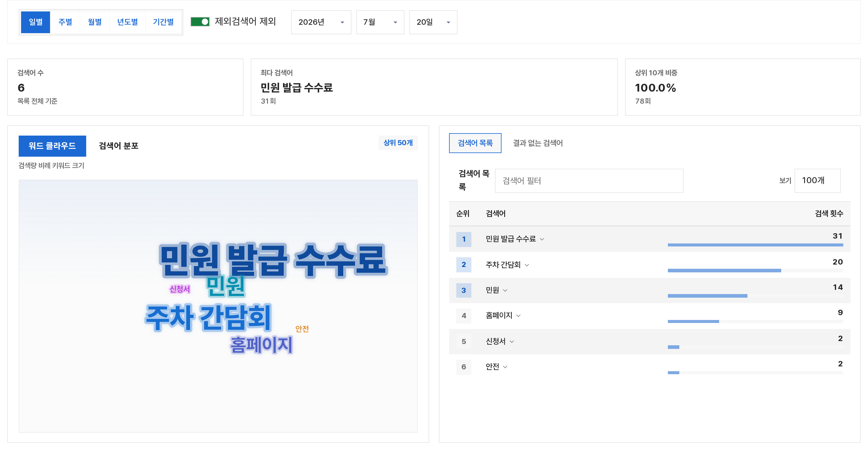Switch to the 주별 weekly tab

pyautogui.click(x=65, y=22)
